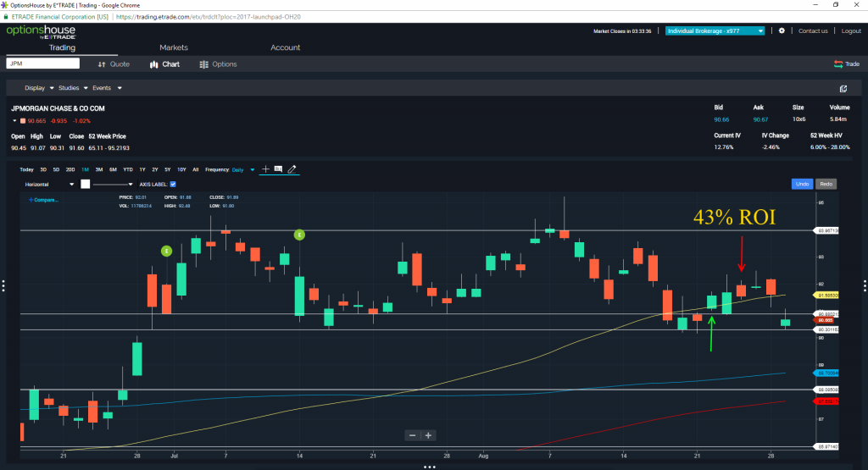Click the JPM symbol input field

[x=42, y=64]
